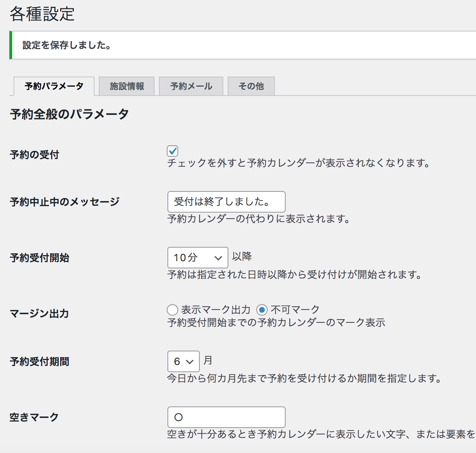Select the 不可マーク radio button
Screen dimensions: 476x453
[262, 310]
